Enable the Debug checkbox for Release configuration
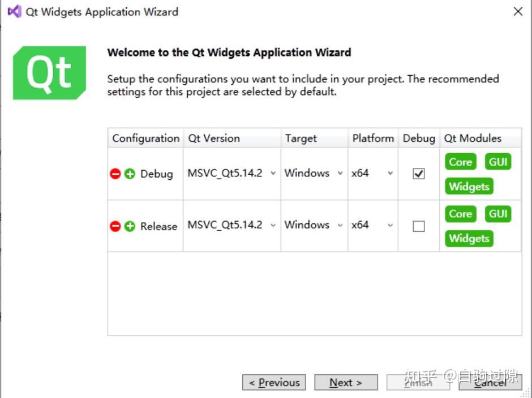The image size is (532, 398). pos(419,226)
